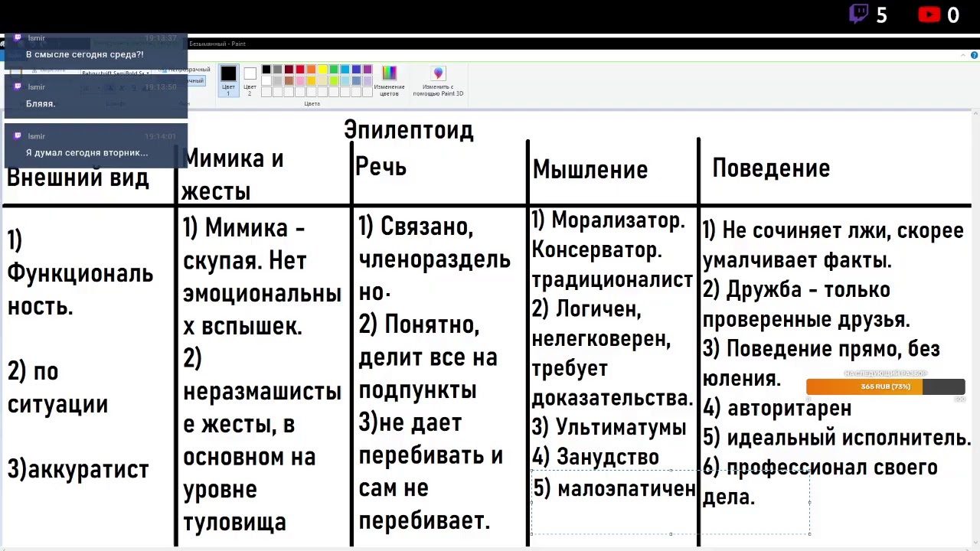Click the text '1) Мимика - скупая'
Image resolution: width=980 pixels, height=551 pixels.
245,244
